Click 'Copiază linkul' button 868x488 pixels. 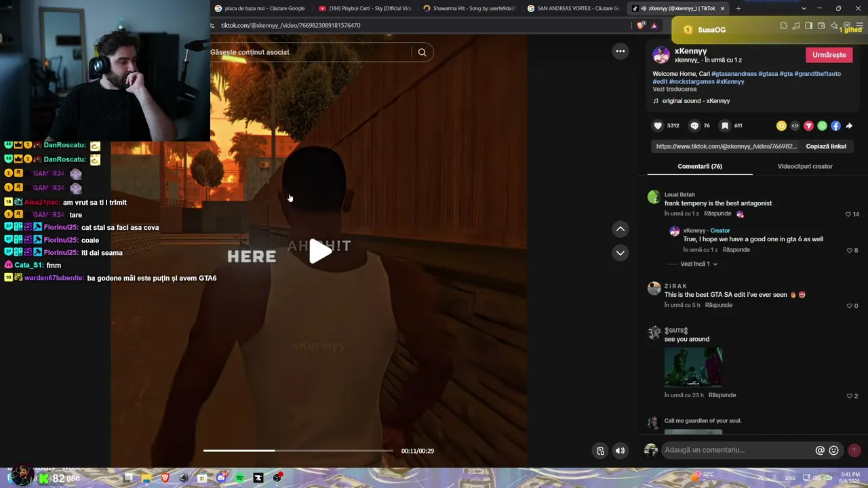click(826, 146)
